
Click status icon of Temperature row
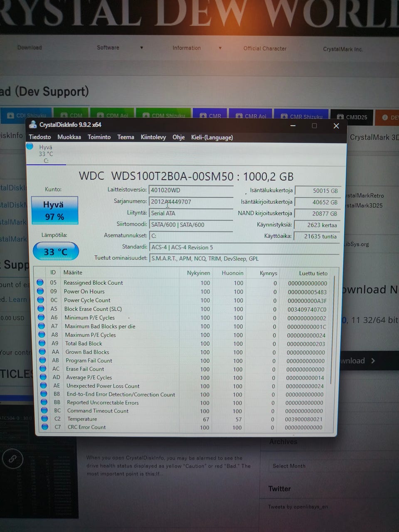pos(45,418)
